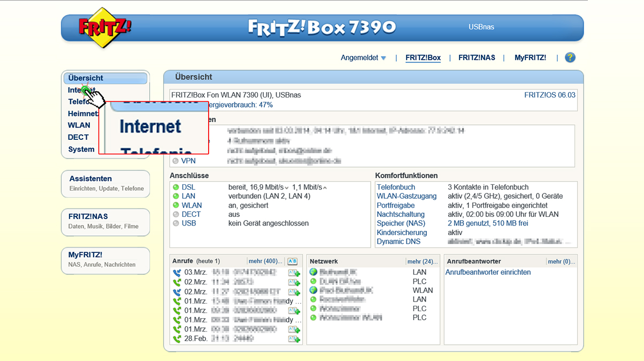Open the DSL link under Anschlüsse
The width and height of the screenshot is (644, 361).
188,187
